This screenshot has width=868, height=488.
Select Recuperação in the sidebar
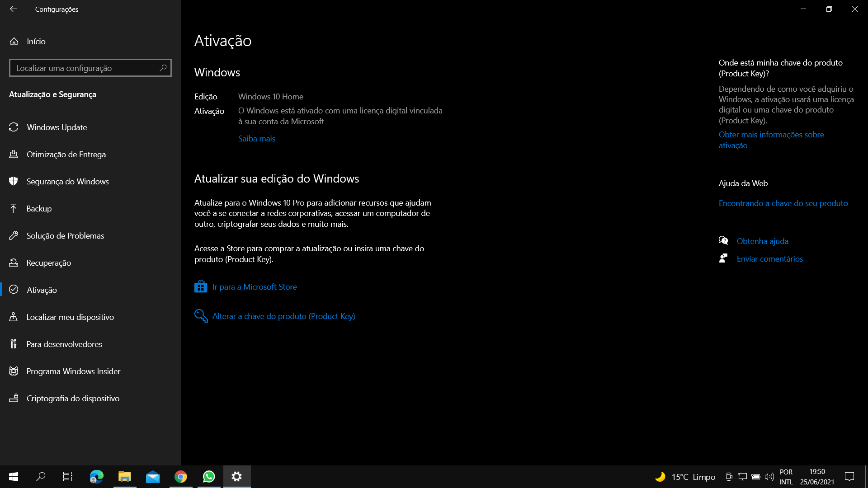48,263
